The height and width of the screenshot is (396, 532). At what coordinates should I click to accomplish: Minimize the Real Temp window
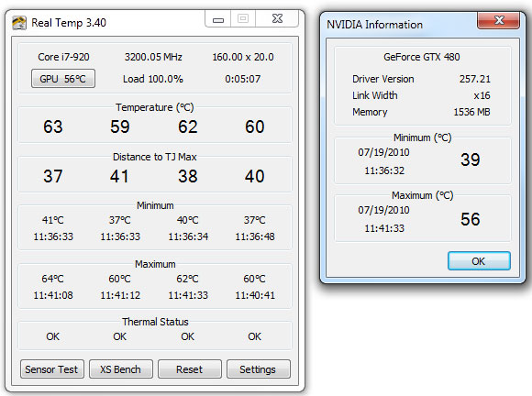pyautogui.click(x=217, y=19)
